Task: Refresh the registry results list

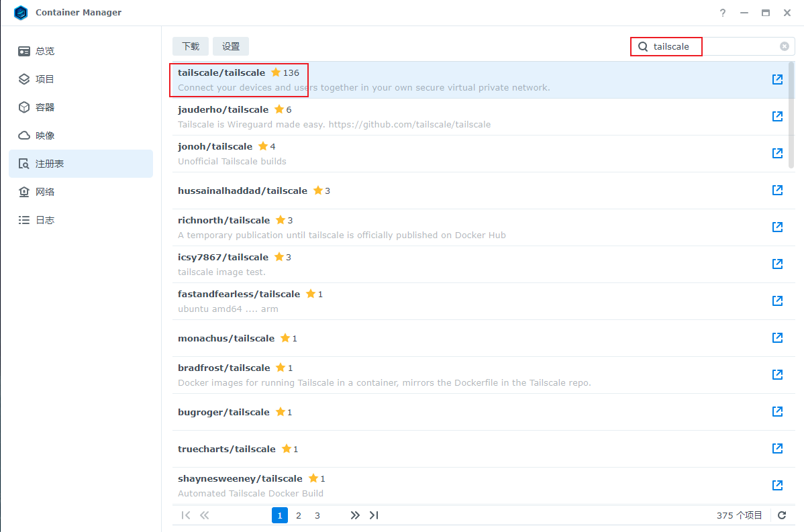Action: tap(782, 515)
